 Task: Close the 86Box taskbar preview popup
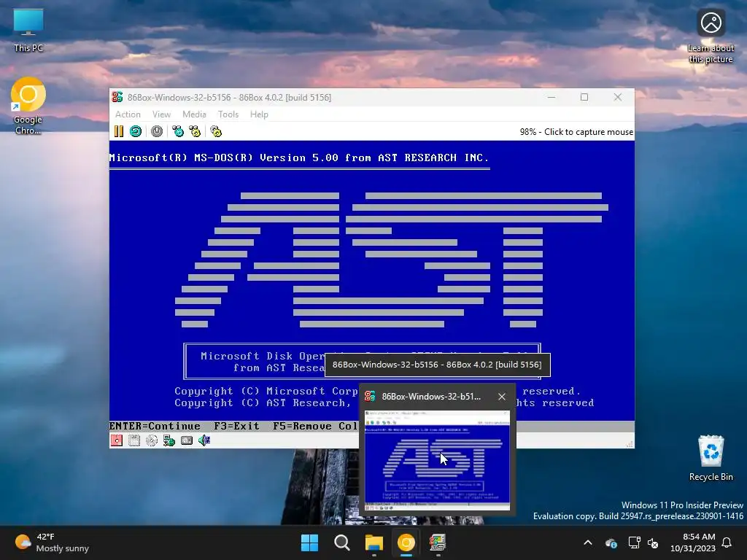(502, 397)
